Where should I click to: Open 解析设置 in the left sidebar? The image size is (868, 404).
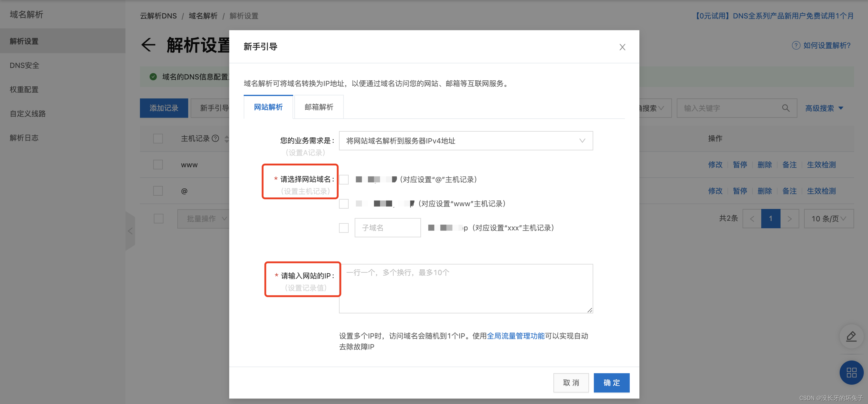[63, 41]
